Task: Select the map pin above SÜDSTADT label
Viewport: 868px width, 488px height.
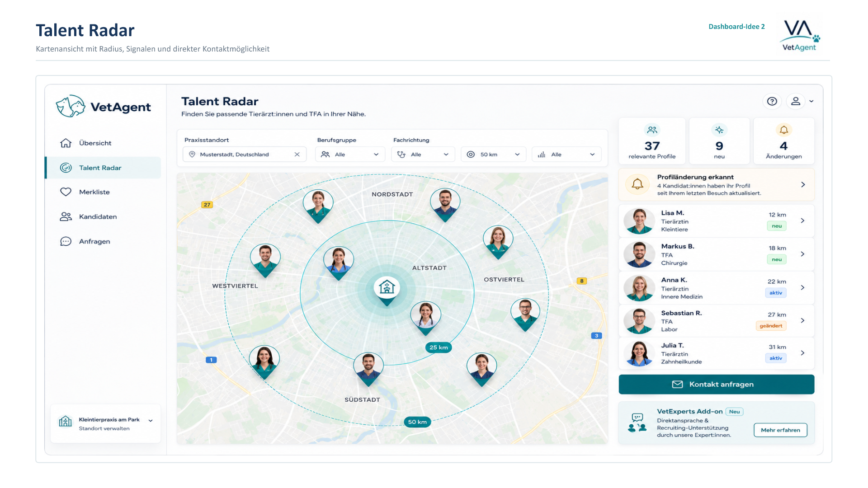Action: click(368, 369)
